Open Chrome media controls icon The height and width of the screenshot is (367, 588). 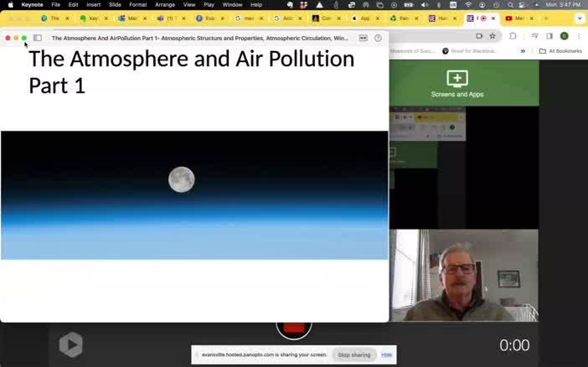[x=534, y=36]
